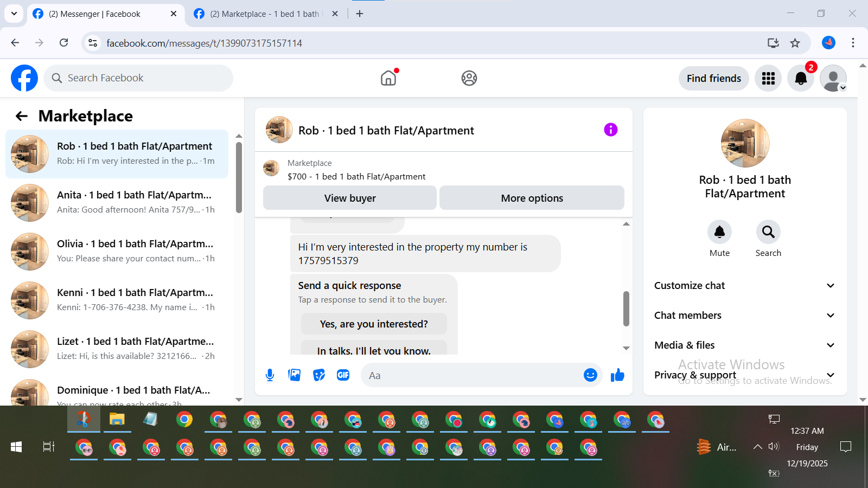Open the site information icon in address bar
This screenshot has height=488, width=868.
(93, 43)
